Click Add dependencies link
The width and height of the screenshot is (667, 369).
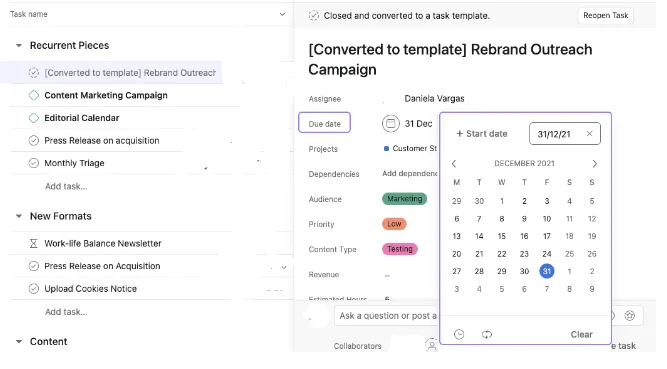(410, 174)
